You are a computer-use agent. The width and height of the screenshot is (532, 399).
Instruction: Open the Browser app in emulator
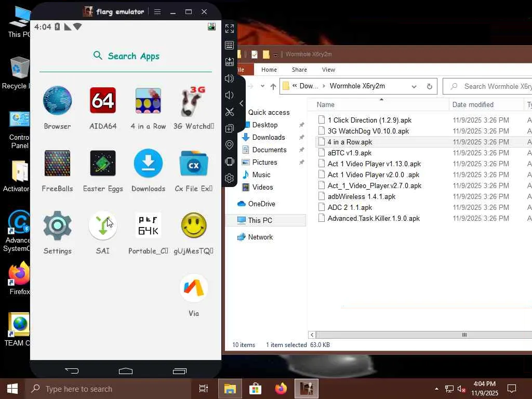click(57, 100)
